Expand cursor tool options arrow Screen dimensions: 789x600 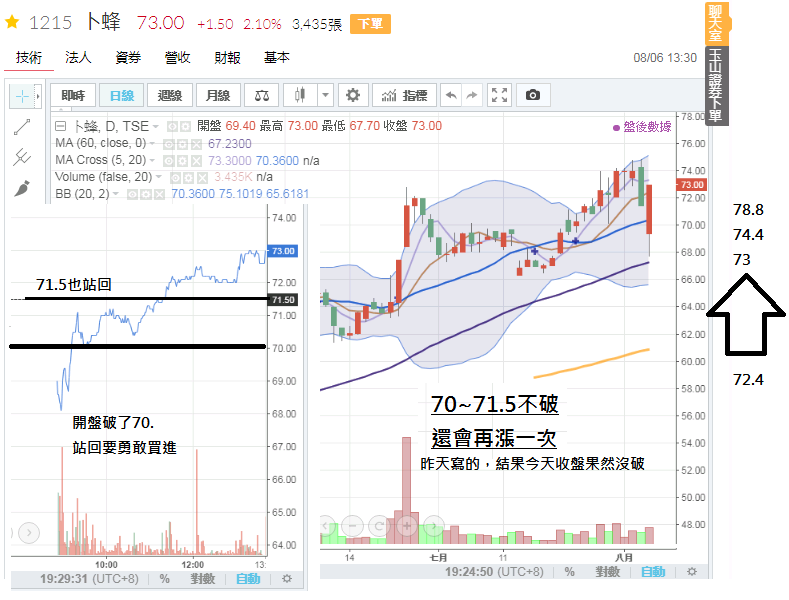coord(38,96)
